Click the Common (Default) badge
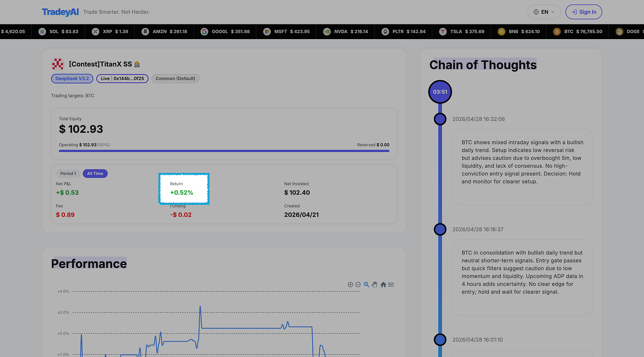The image size is (644, 357). [x=175, y=79]
